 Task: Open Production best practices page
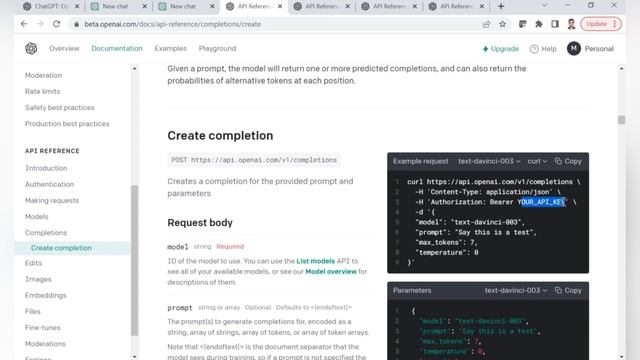click(67, 124)
